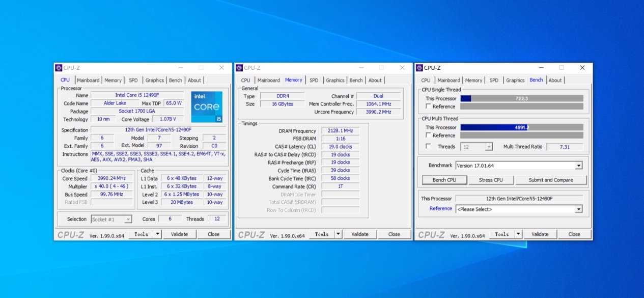The width and height of the screenshot is (644, 298).
Task: Minimize the leftmost CPU-Z window
Action: [181, 68]
